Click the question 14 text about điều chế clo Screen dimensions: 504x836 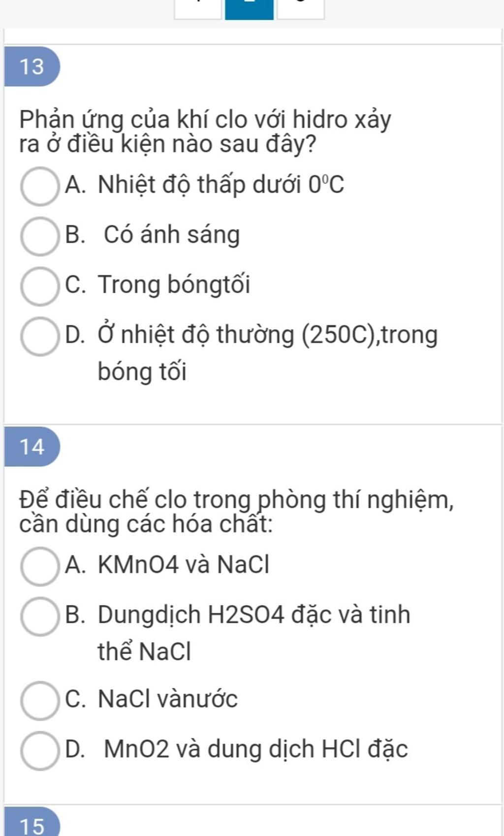coord(237,512)
